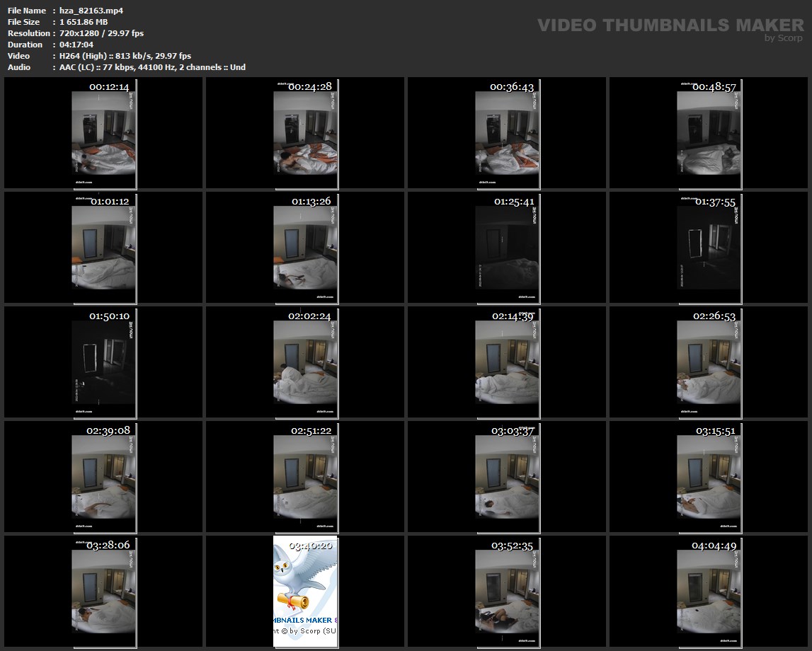
Task: Select the thumbnail stamped 00:12:14
Action: click(103, 134)
